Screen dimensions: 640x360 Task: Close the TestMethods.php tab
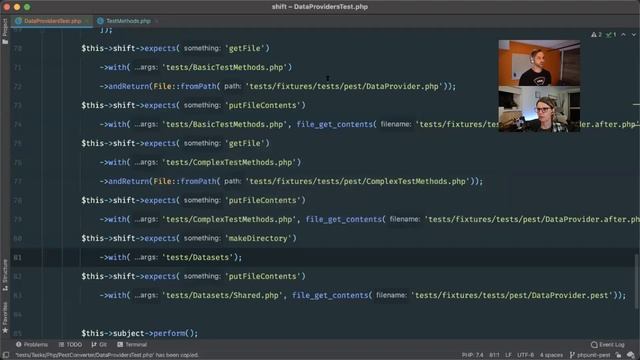point(156,21)
